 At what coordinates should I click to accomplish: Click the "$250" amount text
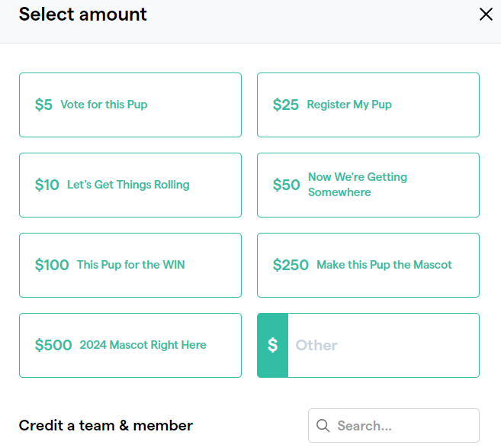click(291, 265)
